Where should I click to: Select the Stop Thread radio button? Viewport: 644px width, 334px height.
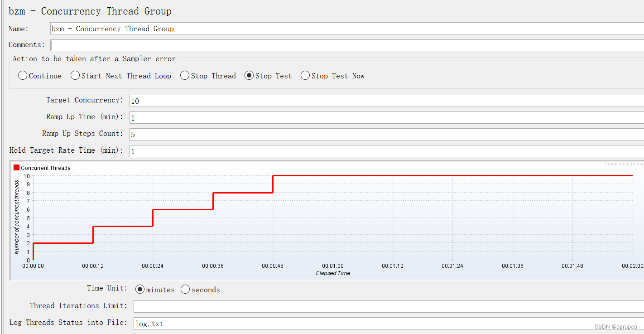click(x=184, y=75)
